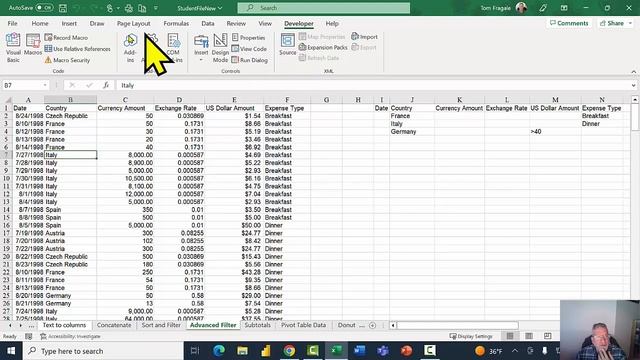Open the Subtotals sheet tab
This screenshot has height=360, width=640.
click(x=258, y=325)
